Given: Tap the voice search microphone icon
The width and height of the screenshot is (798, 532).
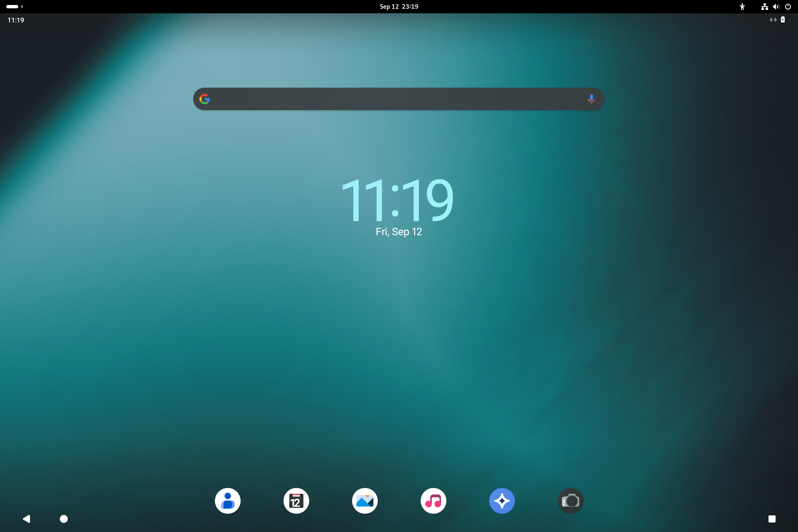Looking at the screenshot, I should [591, 99].
